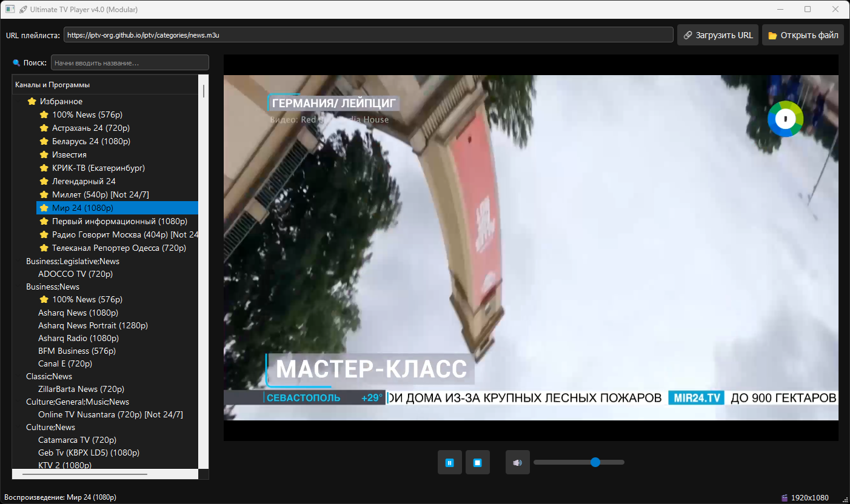Stop playback with the stop button

(x=478, y=463)
